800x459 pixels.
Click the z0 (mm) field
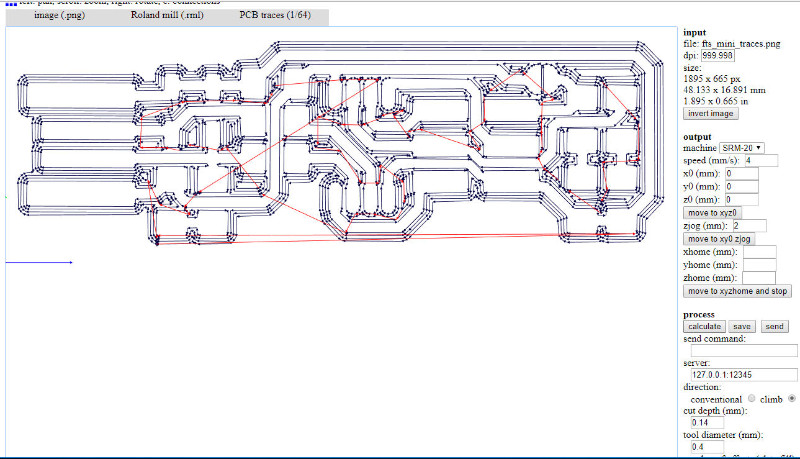(x=741, y=200)
